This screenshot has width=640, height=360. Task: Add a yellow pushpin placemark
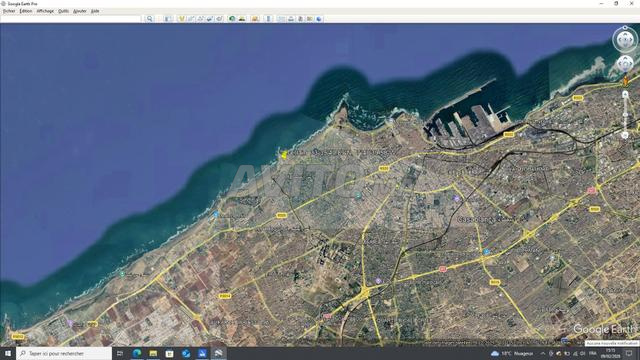tap(182, 19)
